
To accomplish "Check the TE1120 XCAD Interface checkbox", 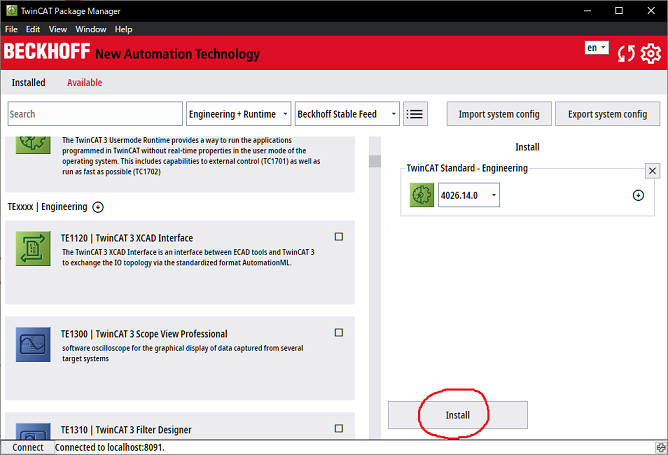I will click(339, 237).
